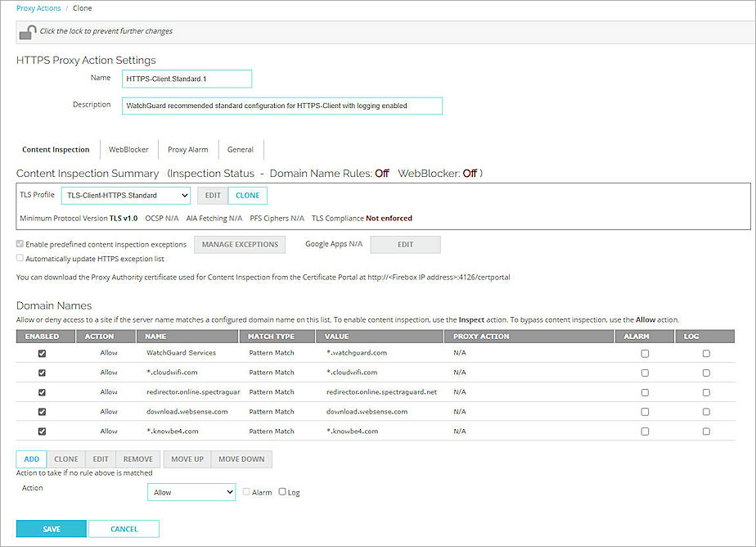Open the Proxy Alarm tab
Viewport: 756px width, 547px height.
tap(188, 150)
